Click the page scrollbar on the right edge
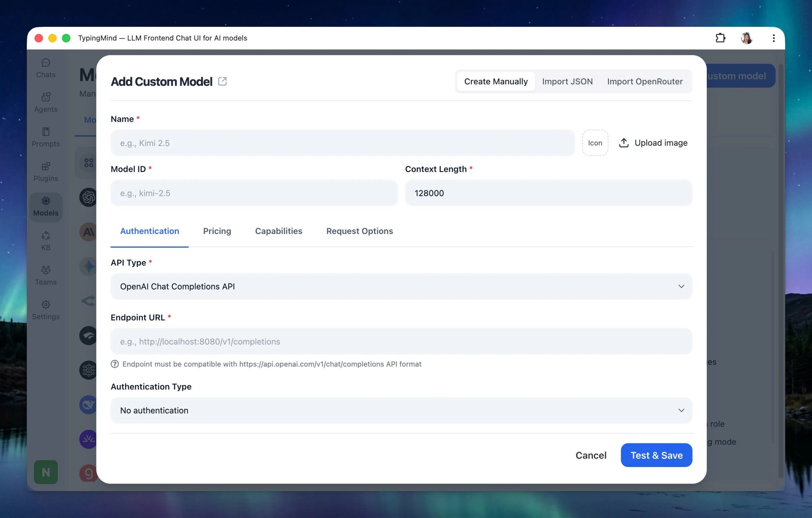The width and height of the screenshot is (812, 518). click(x=781, y=270)
